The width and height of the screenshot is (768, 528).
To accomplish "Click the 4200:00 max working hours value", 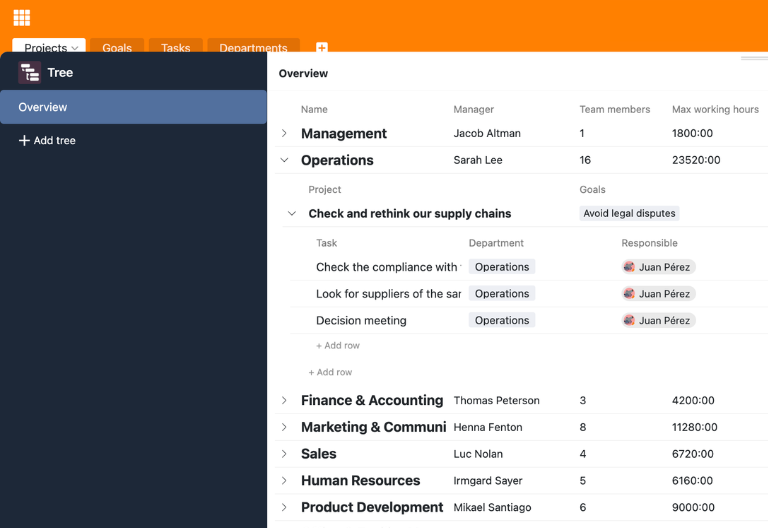I will click(x=693, y=400).
